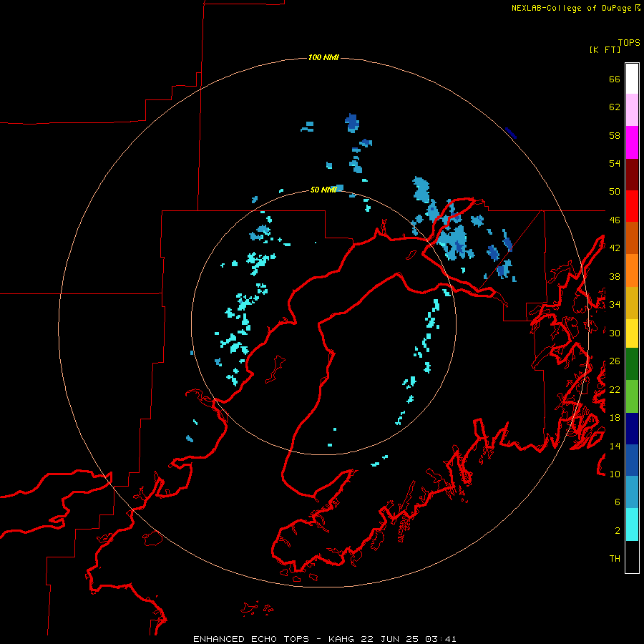The width and height of the screenshot is (644, 644).
Task: Click the 10 legend value
Action: coord(615,474)
